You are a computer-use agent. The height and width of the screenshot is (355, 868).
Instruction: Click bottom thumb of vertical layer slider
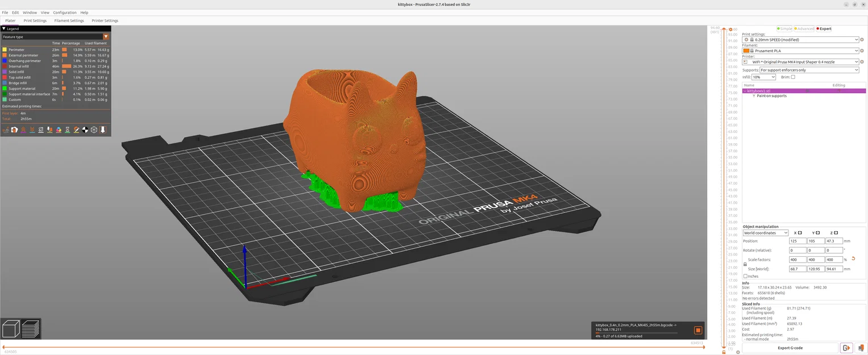[724, 347]
